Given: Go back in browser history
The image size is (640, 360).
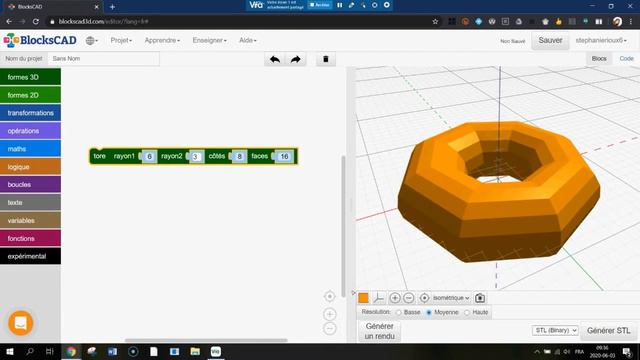Looking at the screenshot, I should point(9,21).
